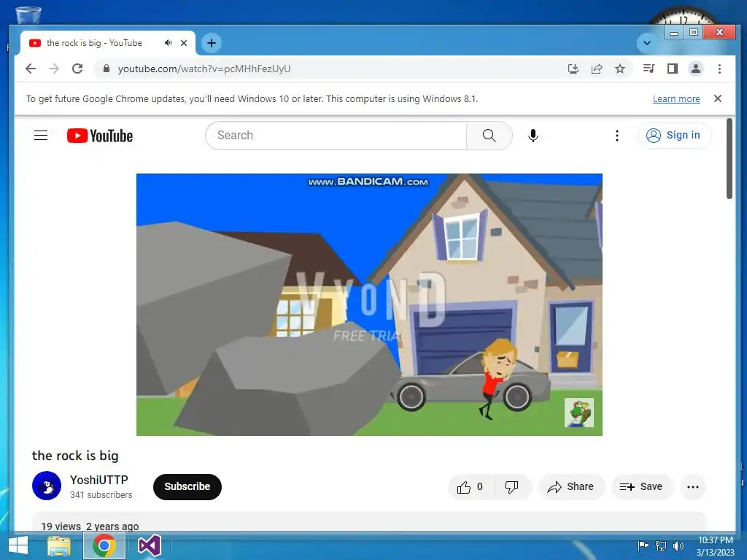The height and width of the screenshot is (560, 747).
Task: Share this page using address bar icon
Action: pyautogui.click(x=597, y=69)
